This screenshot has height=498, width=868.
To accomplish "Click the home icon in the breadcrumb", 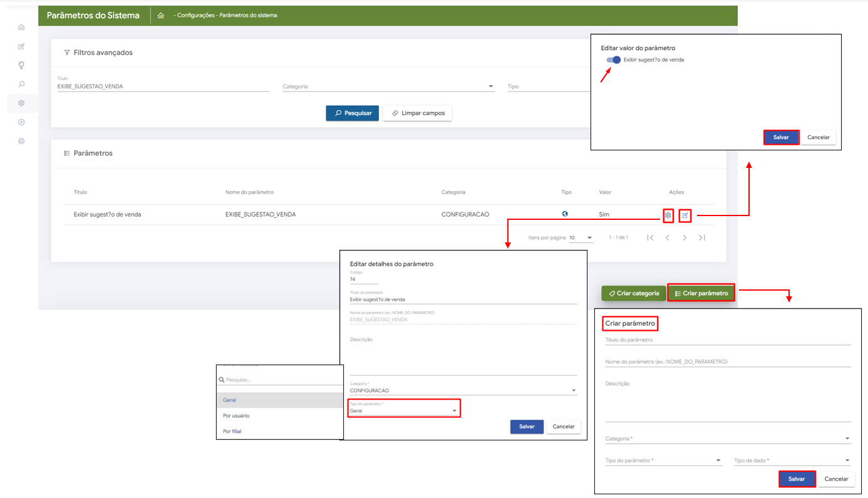I will [x=161, y=16].
